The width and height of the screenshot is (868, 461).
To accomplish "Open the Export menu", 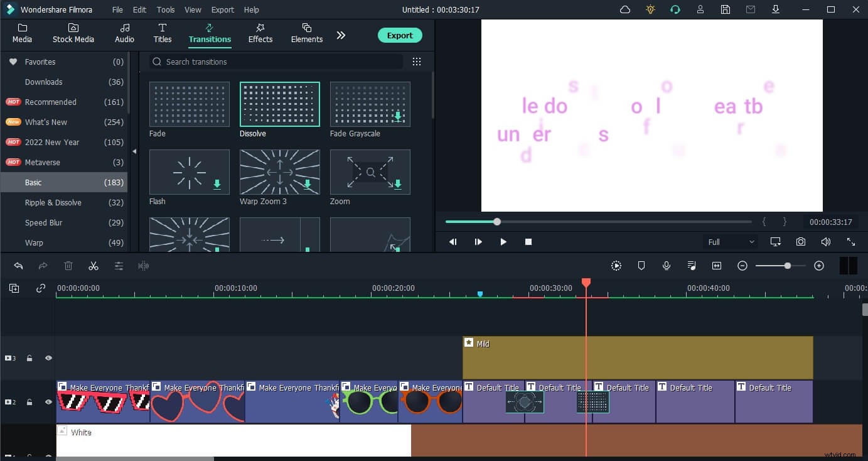I will click(222, 9).
